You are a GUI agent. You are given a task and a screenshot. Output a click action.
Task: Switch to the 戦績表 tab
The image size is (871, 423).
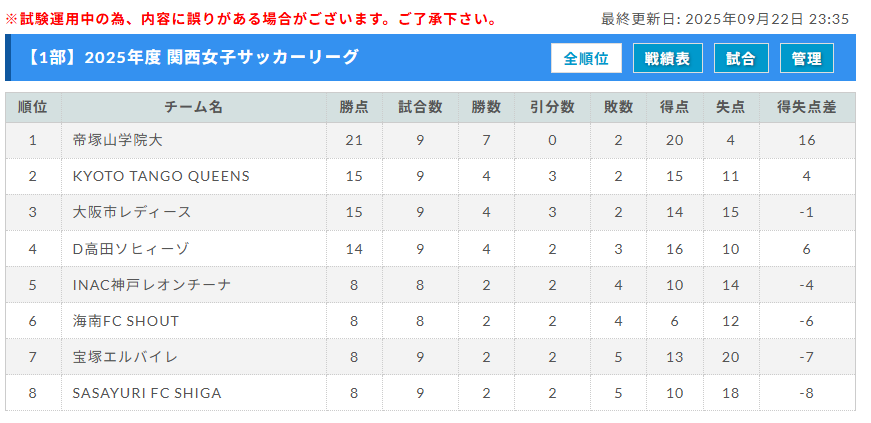[667, 59]
